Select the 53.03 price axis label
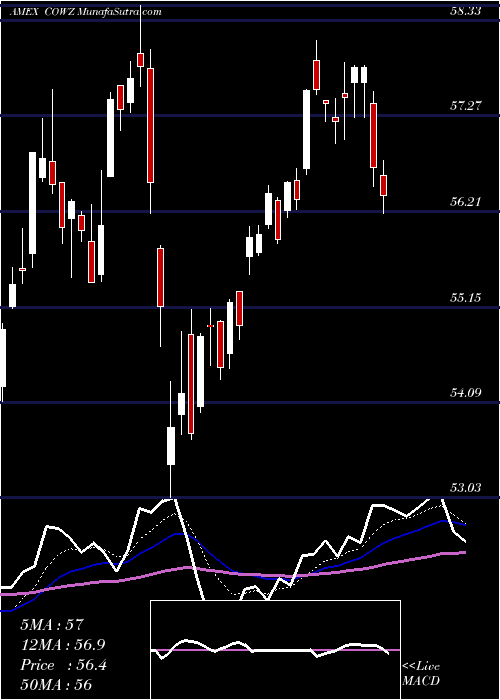The height and width of the screenshot is (700, 500). (x=466, y=488)
